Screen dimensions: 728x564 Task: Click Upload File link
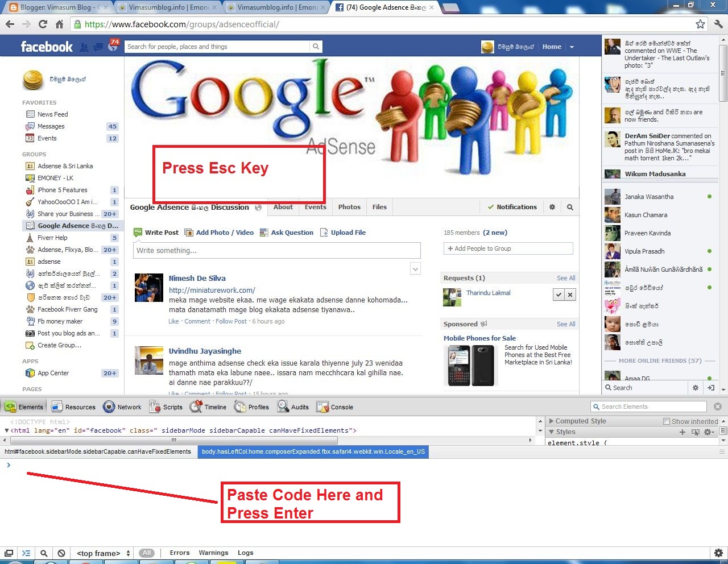pos(342,233)
